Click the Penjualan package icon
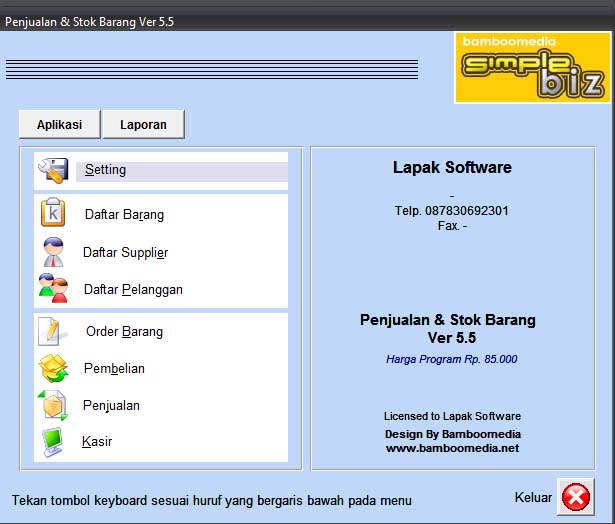 click(x=53, y=405)
